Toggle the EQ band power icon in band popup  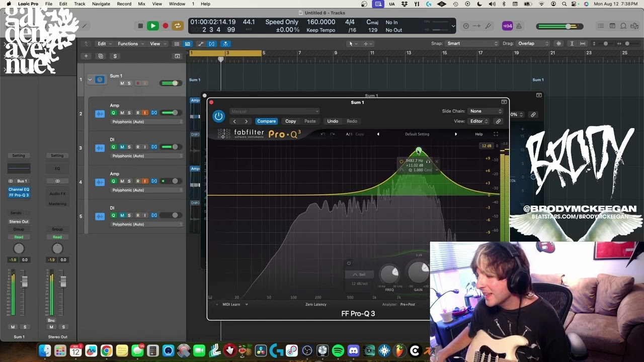click(401, 161)
